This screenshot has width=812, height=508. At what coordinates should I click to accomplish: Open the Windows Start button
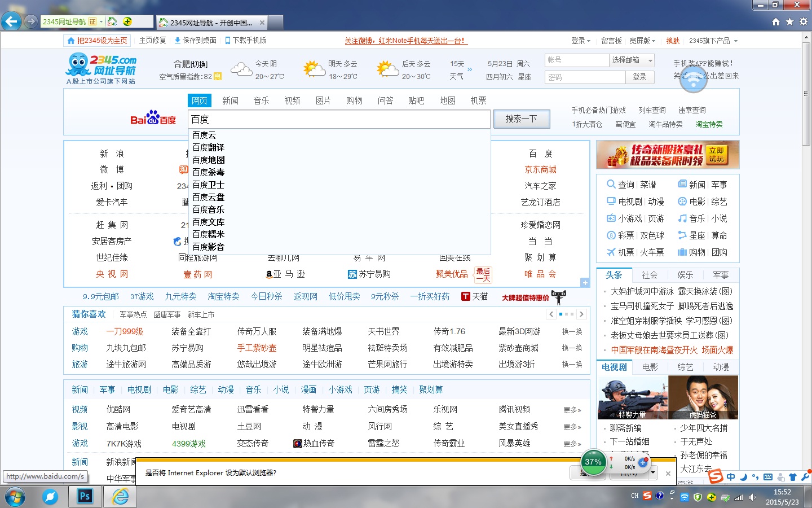15,497
